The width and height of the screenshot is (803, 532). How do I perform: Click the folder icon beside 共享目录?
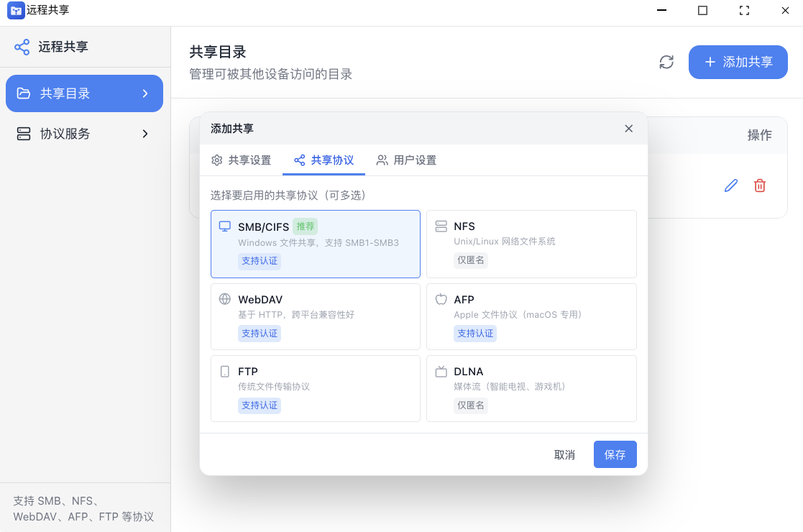point(24,93)
